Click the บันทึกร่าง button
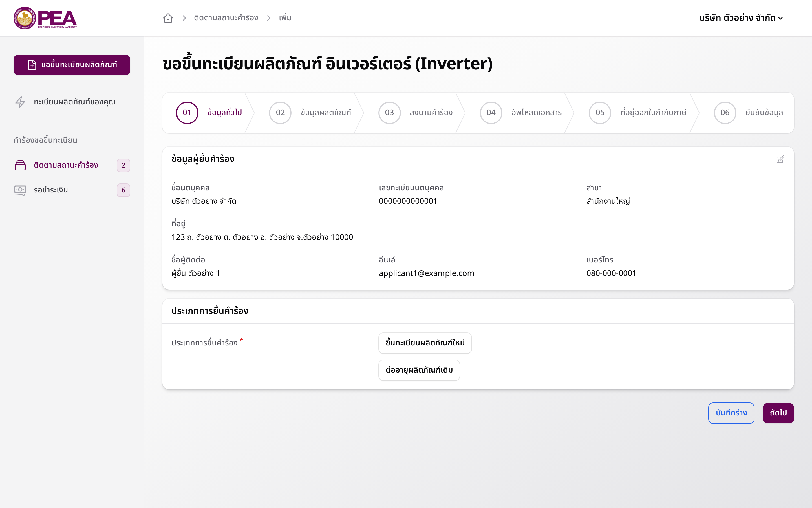The width and height of the screenshot is (812, 508). pos(731,413)
